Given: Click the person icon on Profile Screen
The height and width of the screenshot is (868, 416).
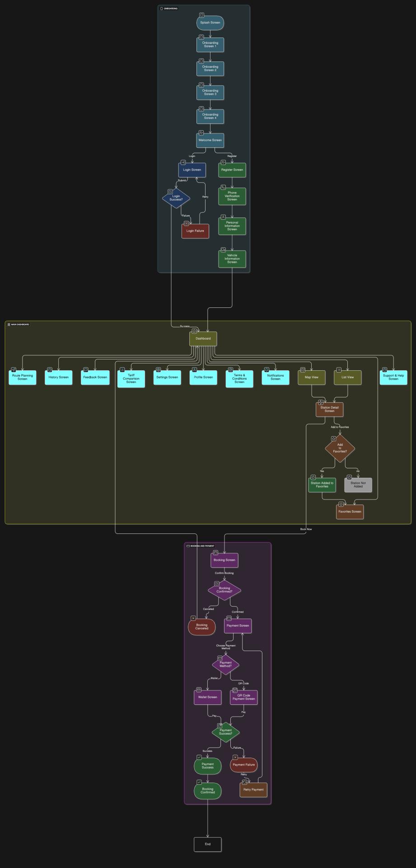Looking at the screenshot, I should (195, 370).
